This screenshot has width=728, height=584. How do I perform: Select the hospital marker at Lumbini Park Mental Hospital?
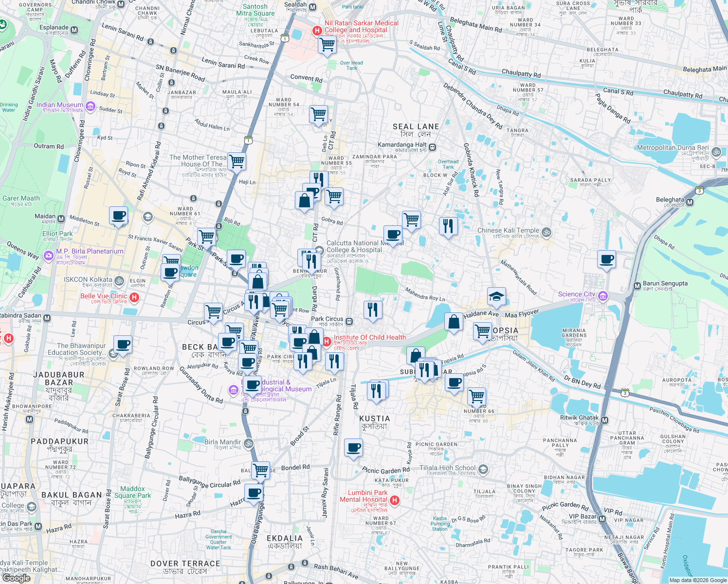[x=395, y=499]
